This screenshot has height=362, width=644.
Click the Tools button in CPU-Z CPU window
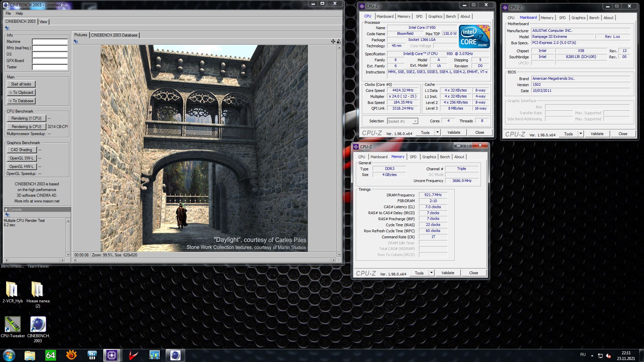(x=425, y=132)
